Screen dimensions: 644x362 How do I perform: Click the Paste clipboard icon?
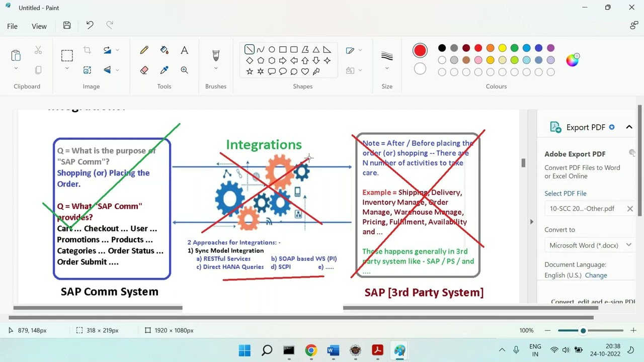tap(16, 55)
